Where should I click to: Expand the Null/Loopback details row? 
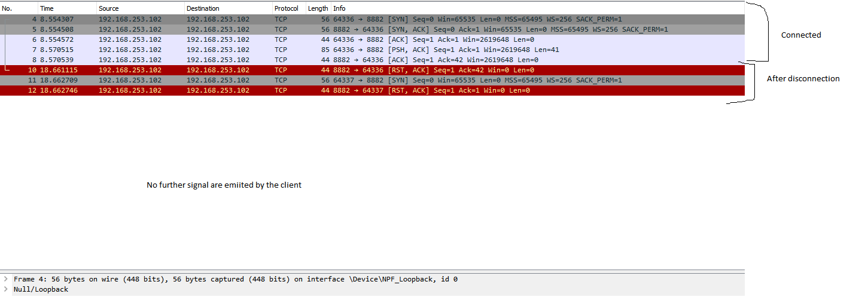click(x=6, y=289)
